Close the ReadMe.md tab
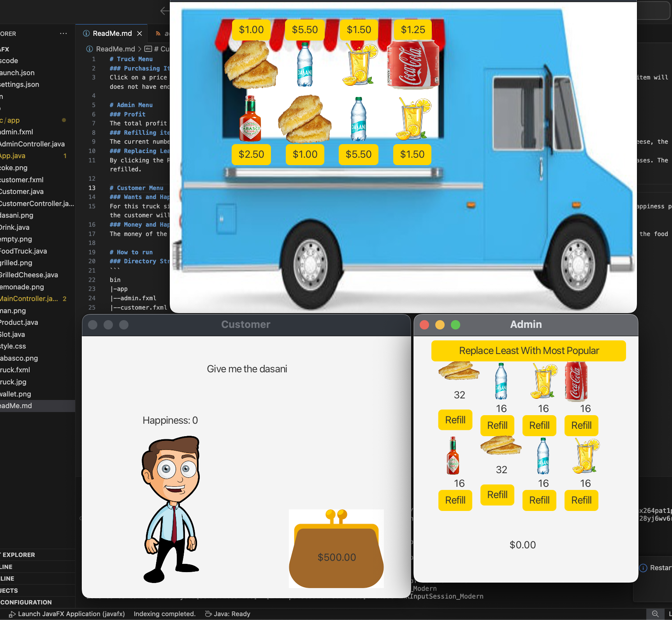672x620 pixels. (139, 33)
